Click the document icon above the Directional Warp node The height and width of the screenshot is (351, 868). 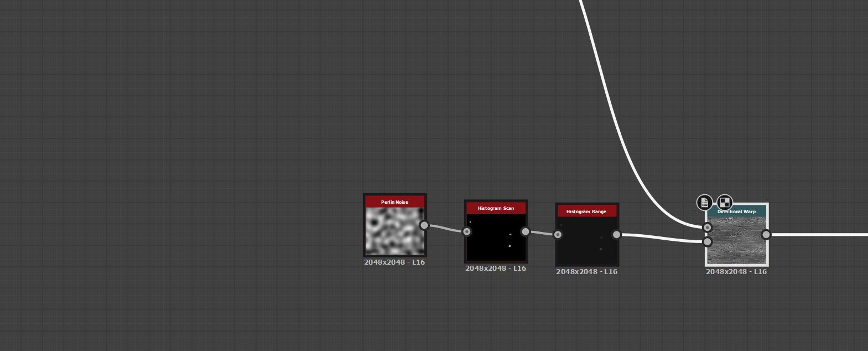tap(704, 203)
